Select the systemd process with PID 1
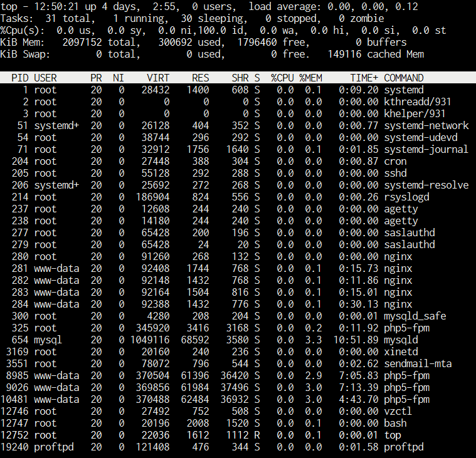This screenshot has width=476, height=458. (x=238, y=90)
